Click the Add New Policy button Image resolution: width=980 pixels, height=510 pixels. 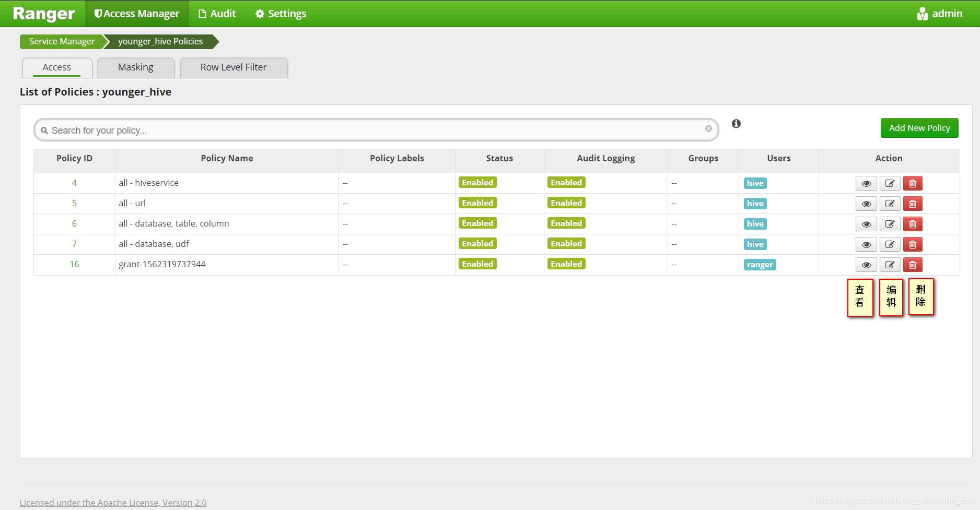pyautogui.click(x=919, y=128)
